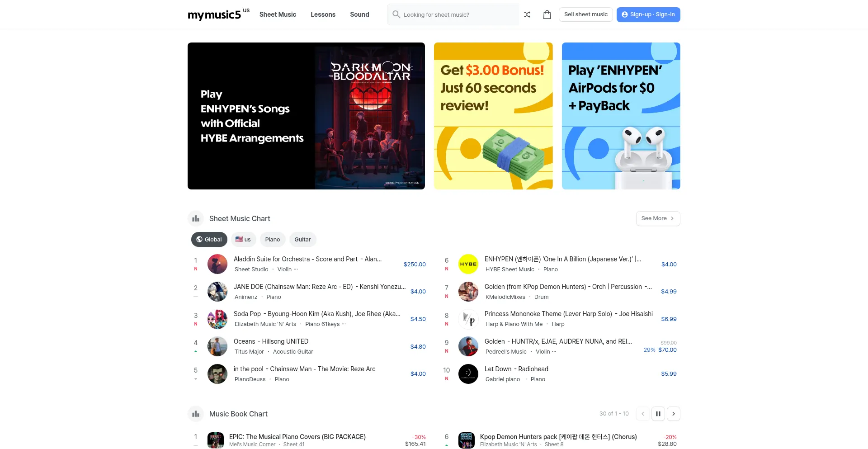Click the shuffle icon next to the search bar
The image size is (868, 449).
[527, 14]
